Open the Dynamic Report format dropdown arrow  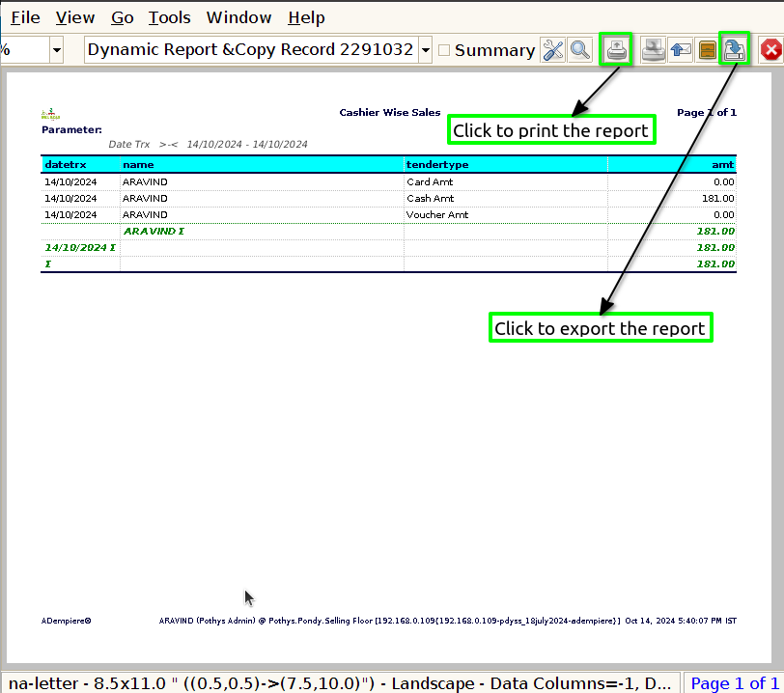(426, 50)
